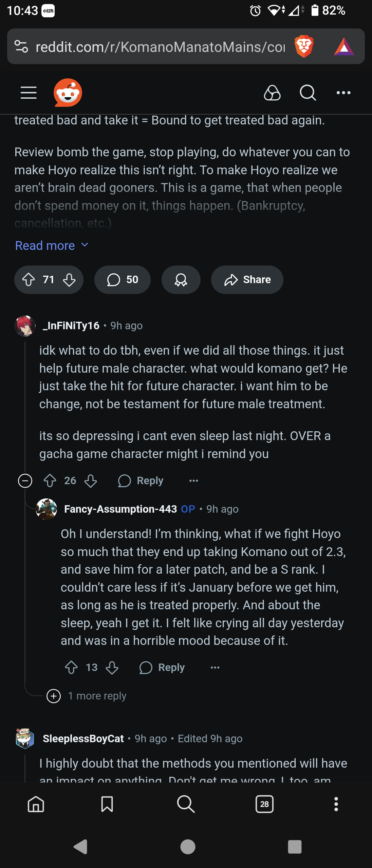Tap the reddit.com address bar

pos(160,46)
